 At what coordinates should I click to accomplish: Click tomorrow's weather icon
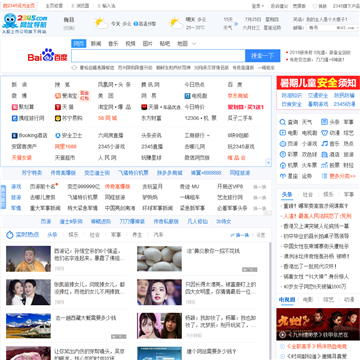point(176,23)
